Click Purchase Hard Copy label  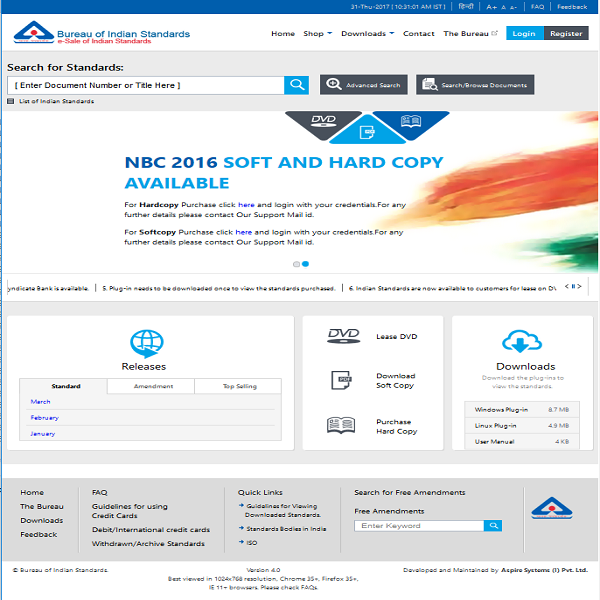point(396,426)
